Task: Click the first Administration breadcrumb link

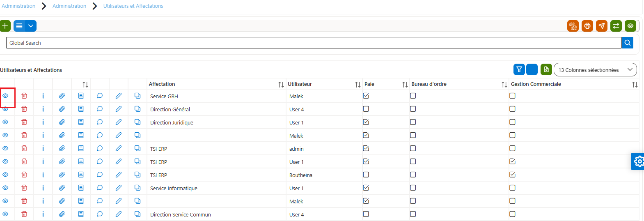Action: (x=18, y=6)
